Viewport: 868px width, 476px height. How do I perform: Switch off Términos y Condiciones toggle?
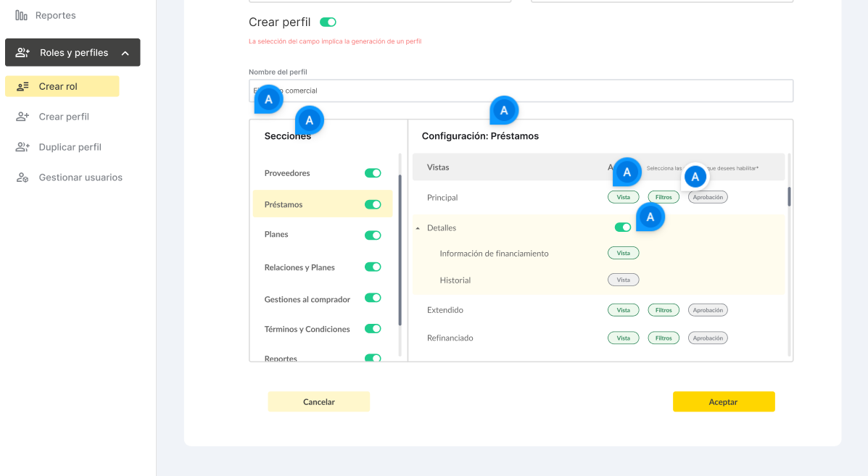point(373,329)
